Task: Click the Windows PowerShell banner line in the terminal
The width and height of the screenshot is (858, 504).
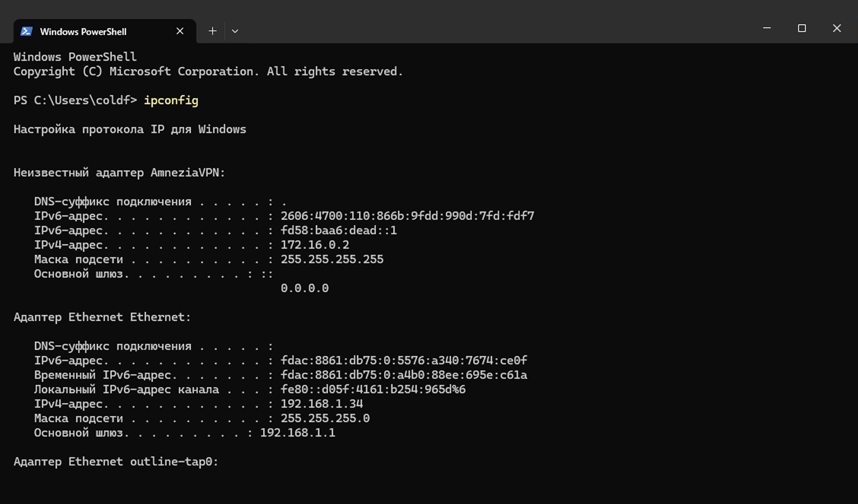Action: [x=75, y=57]
